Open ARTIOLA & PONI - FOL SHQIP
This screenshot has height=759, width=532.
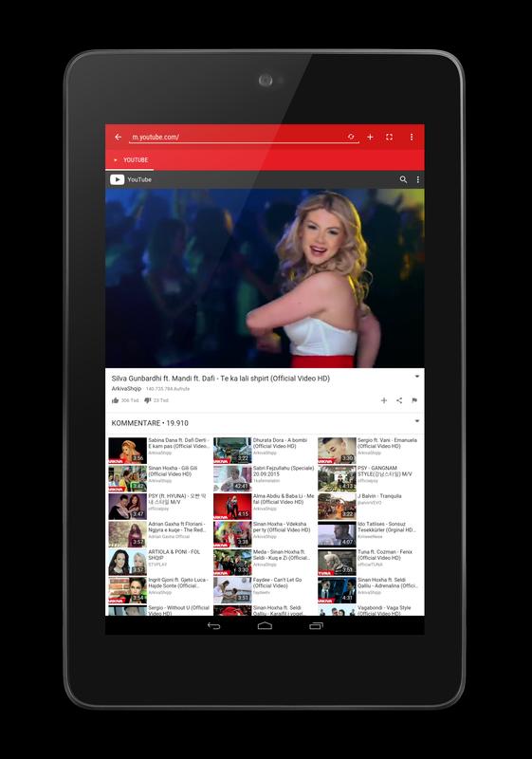174,555
